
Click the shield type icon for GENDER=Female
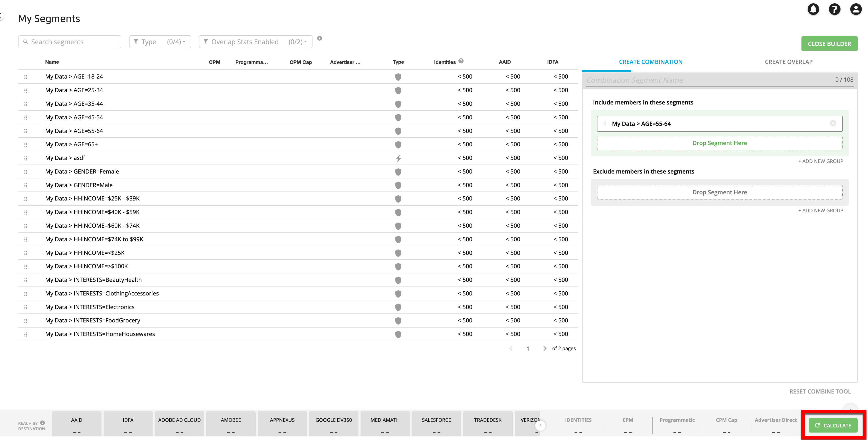click(398, 172)
